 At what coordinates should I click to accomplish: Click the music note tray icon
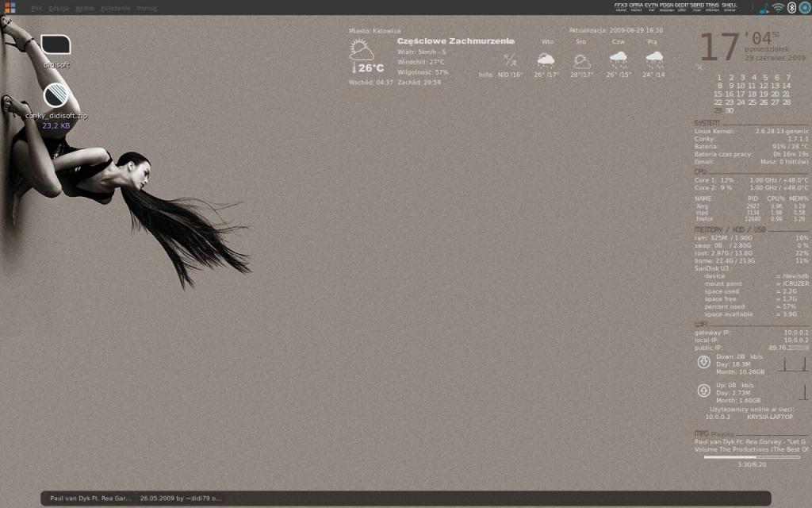point(764,8)
